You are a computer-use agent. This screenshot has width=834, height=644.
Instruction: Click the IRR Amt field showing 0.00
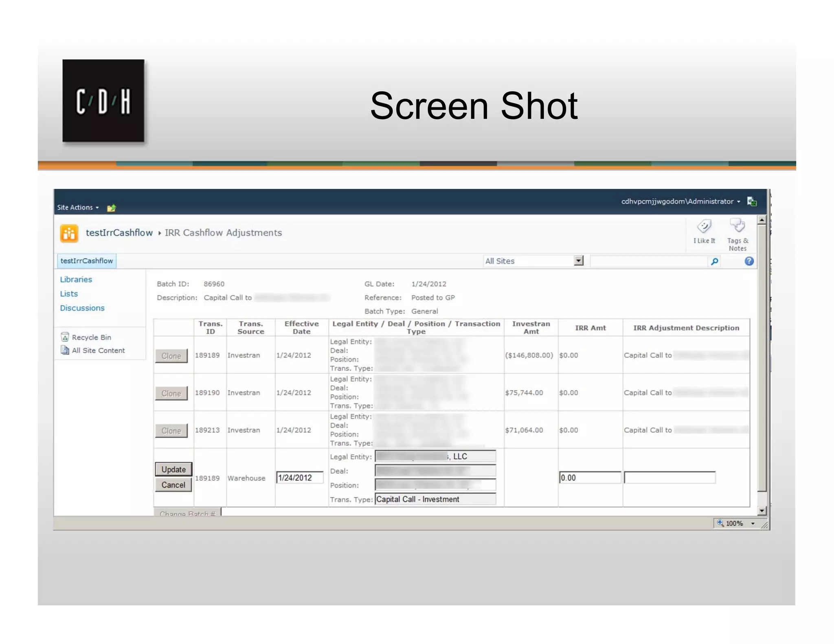pyautogui.click(x=590, y=478)
